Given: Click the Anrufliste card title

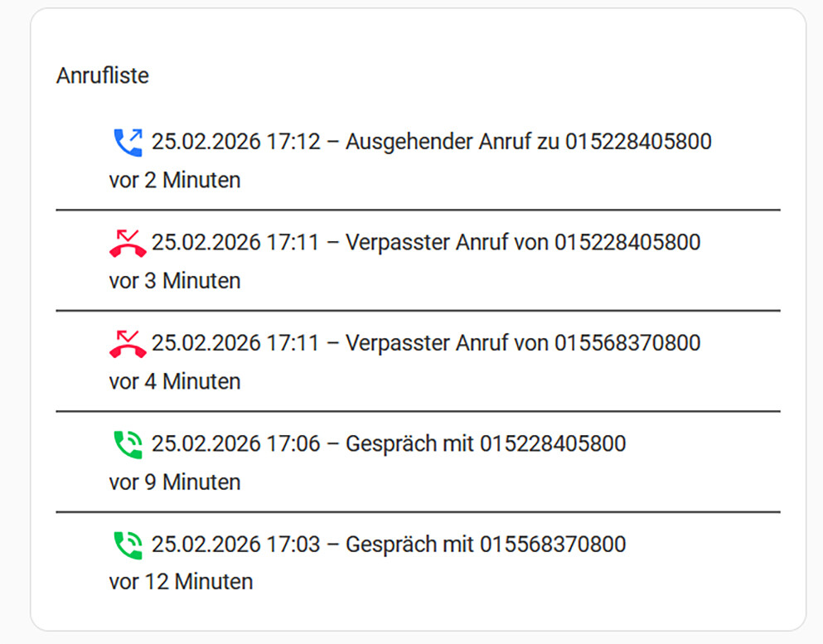Looking at the screenshot, I should click(x=103, y=75).
